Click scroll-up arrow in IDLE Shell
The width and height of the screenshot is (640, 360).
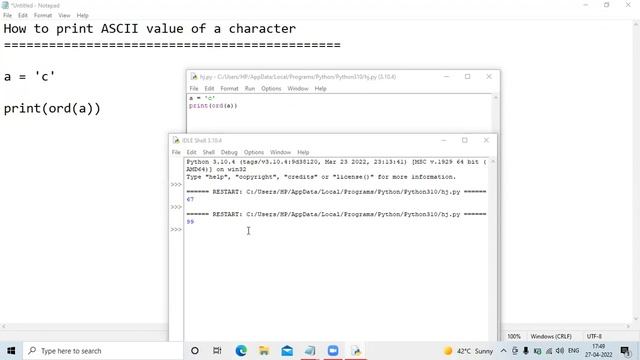coord(493,162)
